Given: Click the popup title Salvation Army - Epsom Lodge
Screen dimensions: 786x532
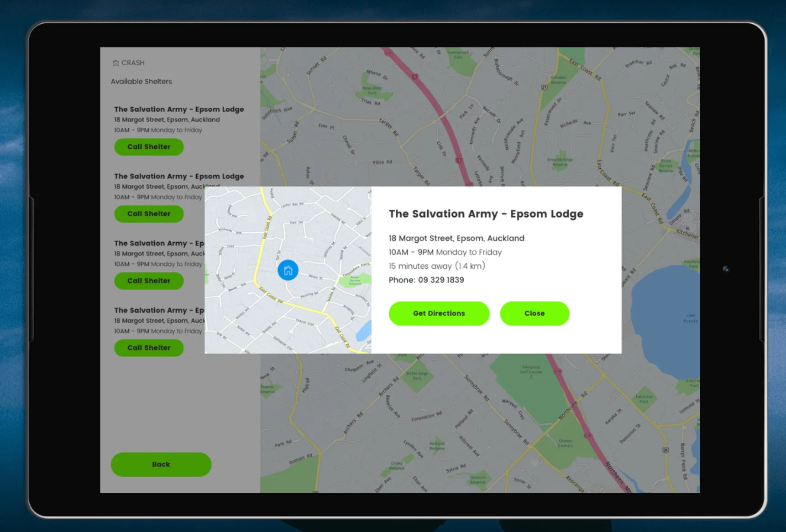Looking at the screenshot, I should pyautogui.click(x=486, y=214).
